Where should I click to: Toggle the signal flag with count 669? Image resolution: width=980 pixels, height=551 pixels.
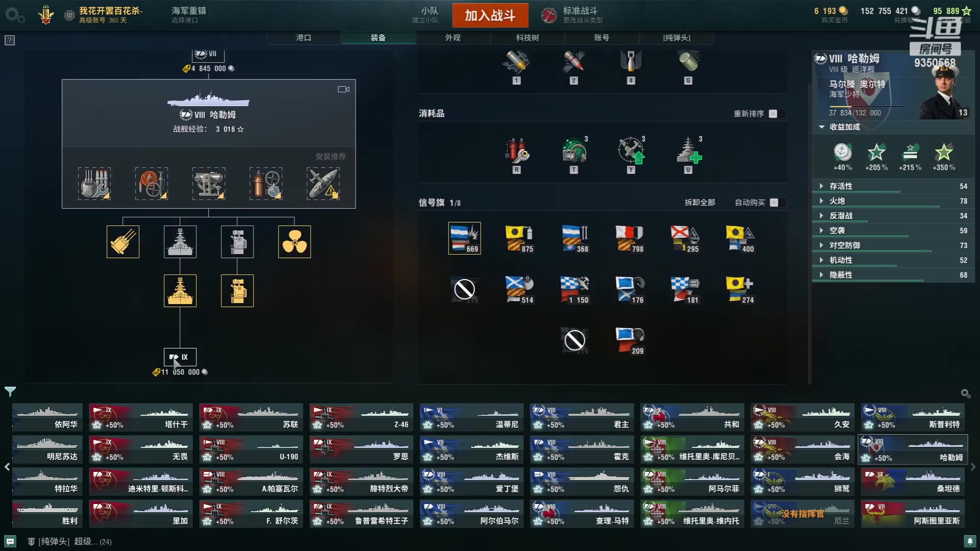pyautogui.click(x=464, y=238)
